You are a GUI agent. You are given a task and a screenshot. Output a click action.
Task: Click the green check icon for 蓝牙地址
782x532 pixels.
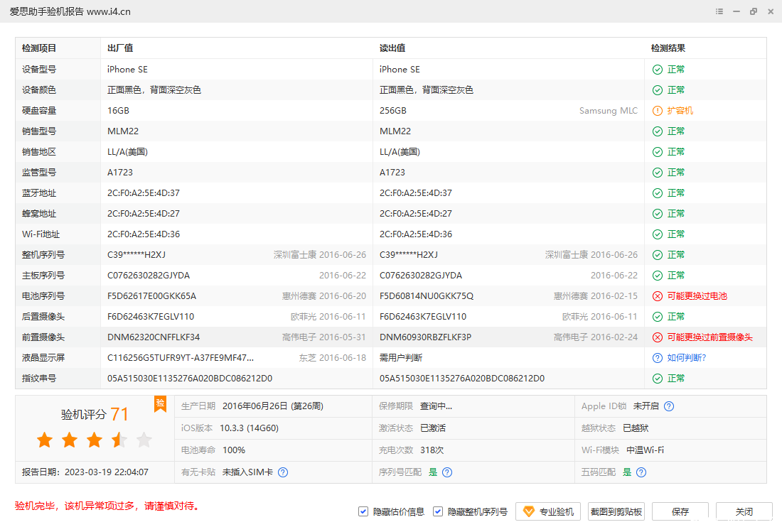coord(658,193)
